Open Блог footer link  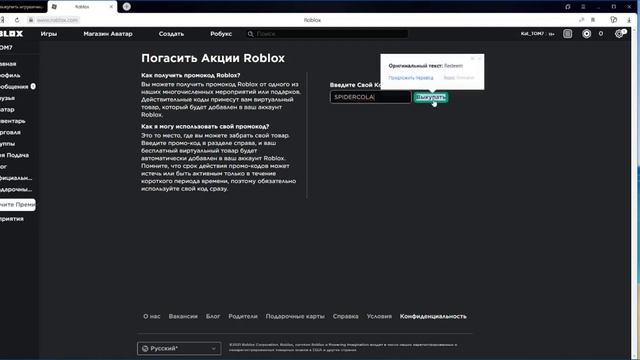point(213,316)
